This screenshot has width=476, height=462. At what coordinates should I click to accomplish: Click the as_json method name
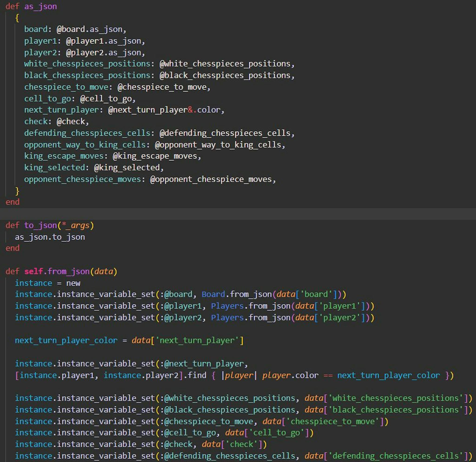(x=40, y=6)
